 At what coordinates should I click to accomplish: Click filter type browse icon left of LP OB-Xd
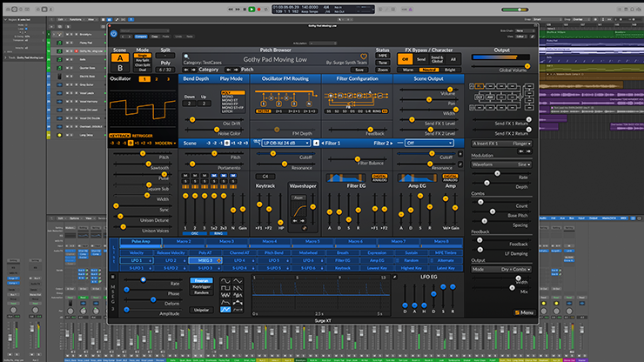[257, 142]
